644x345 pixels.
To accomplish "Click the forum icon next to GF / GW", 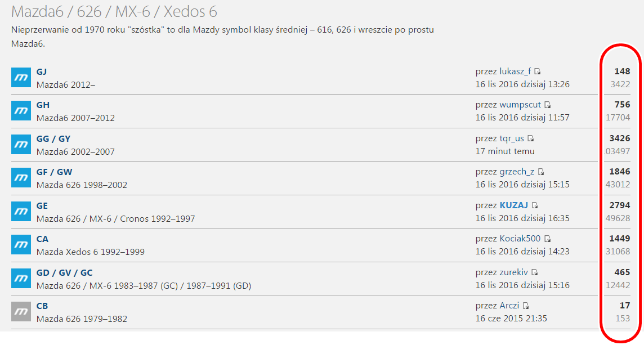I will coord(21,178).
